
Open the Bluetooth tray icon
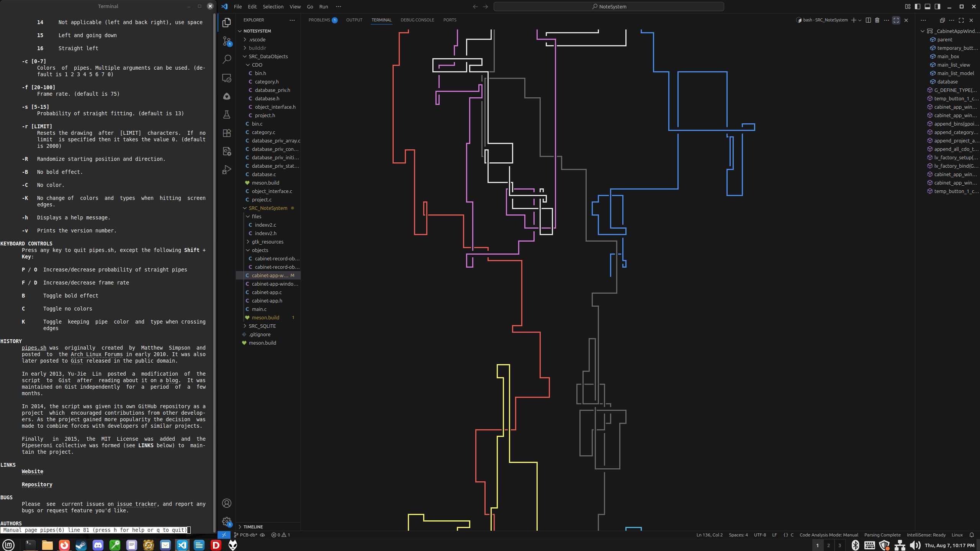(855, 545)
